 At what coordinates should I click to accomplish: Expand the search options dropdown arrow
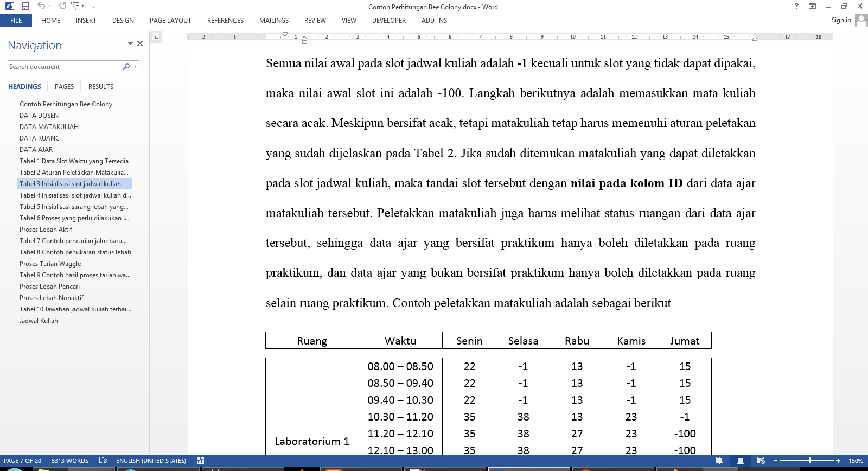coord(135,67)
